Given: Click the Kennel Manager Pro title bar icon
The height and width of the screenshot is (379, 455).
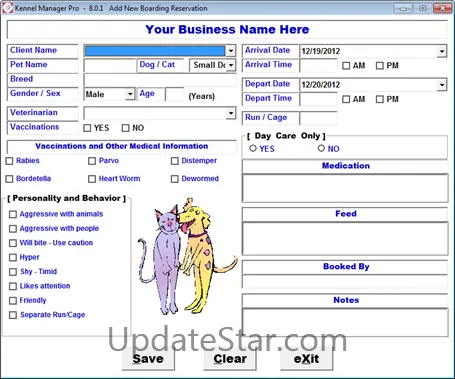Looking at the screenshot, I should 7,8.
